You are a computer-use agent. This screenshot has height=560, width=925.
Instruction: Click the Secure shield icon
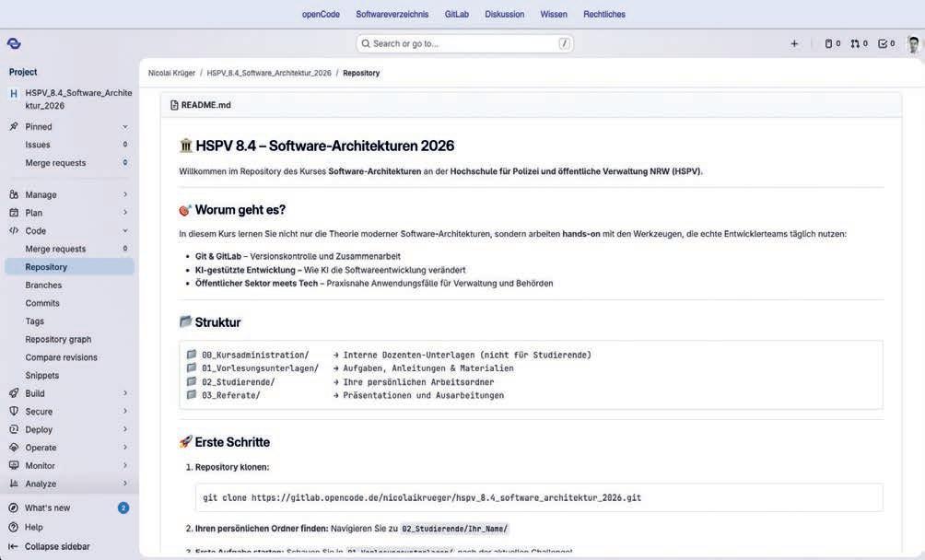point(14,412)
